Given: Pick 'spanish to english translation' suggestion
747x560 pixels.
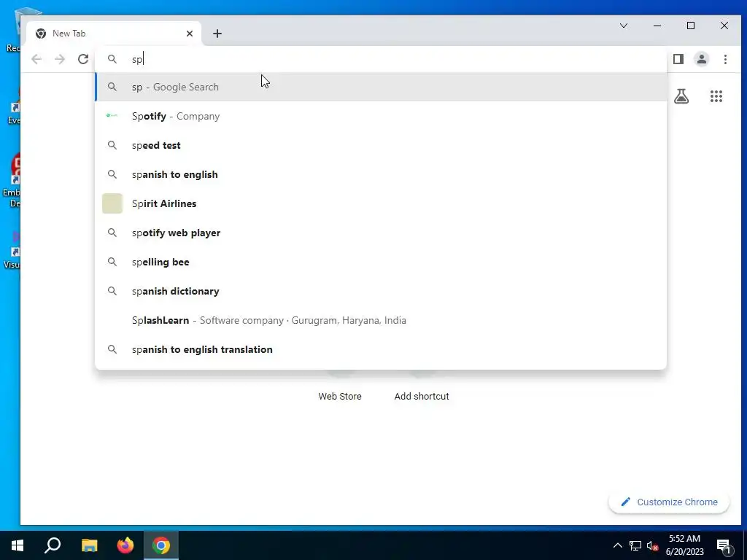Looking at the screenshot, I should pos(381,349).
